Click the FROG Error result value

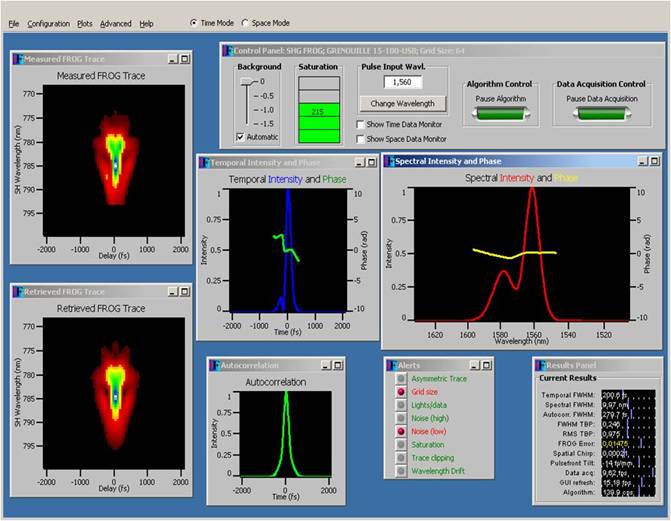point(628,444)
